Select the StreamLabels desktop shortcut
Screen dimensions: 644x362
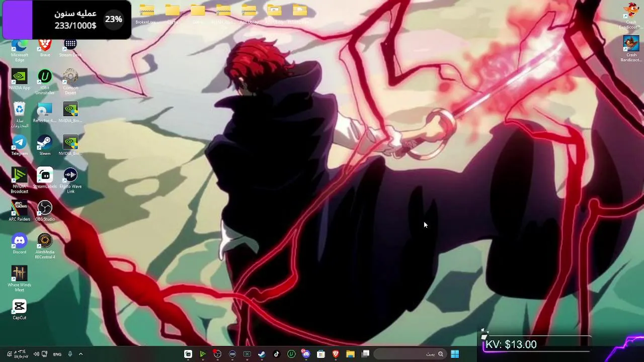tap(45, 178)
